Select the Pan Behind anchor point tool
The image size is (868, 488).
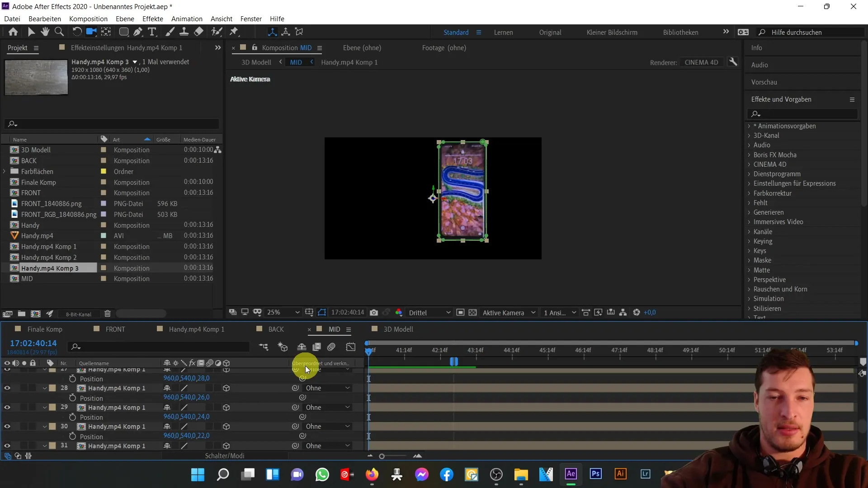(106, 32)
